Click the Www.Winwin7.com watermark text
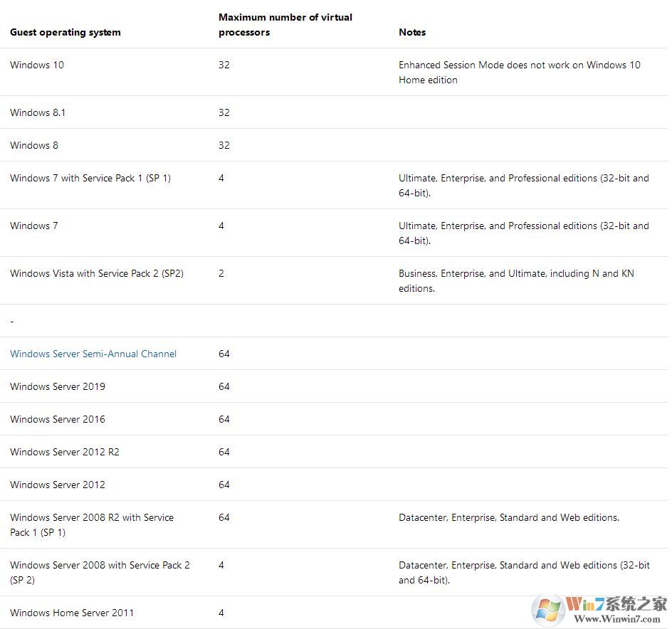672x629 pixels. click(616, 620)
